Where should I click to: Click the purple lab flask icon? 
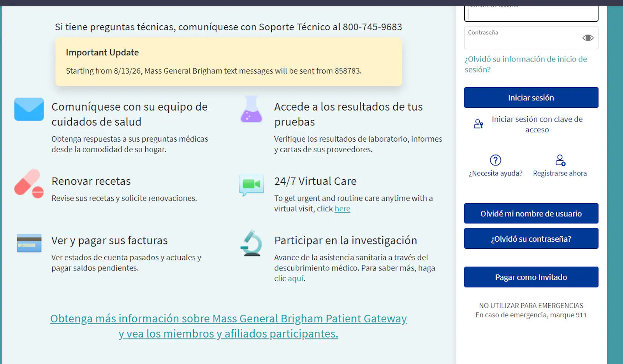[252, 109]
